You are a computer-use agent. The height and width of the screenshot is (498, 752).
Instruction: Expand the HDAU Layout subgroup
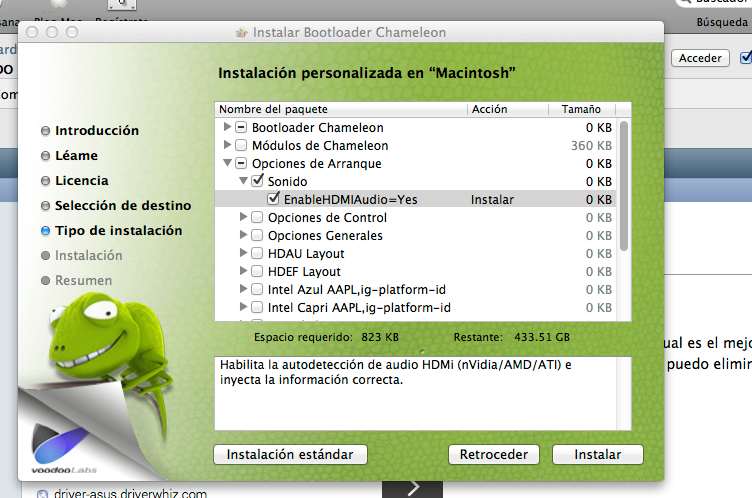pos(244,253)
